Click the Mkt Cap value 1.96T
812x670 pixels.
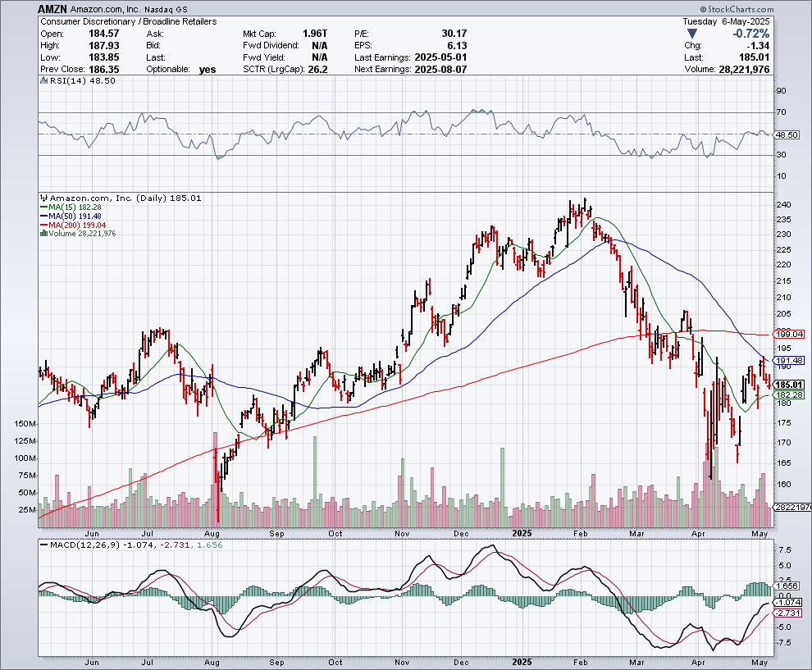coord(315,34)
